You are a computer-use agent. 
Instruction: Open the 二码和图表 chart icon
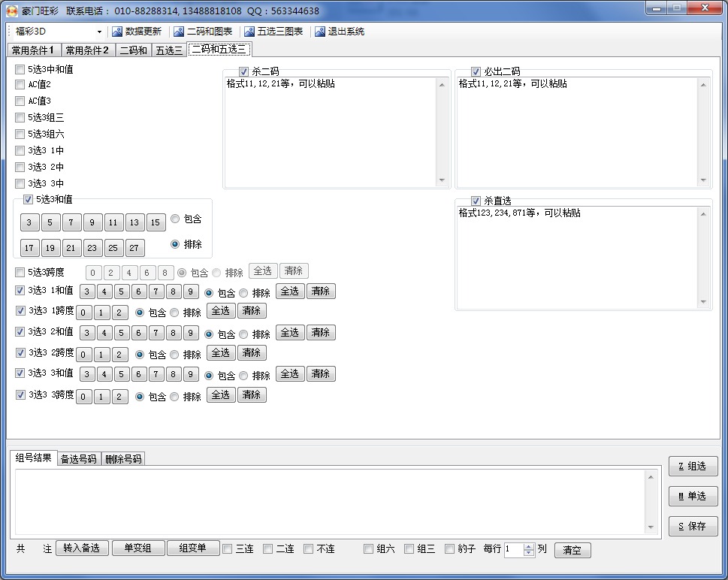coord(178,32)
